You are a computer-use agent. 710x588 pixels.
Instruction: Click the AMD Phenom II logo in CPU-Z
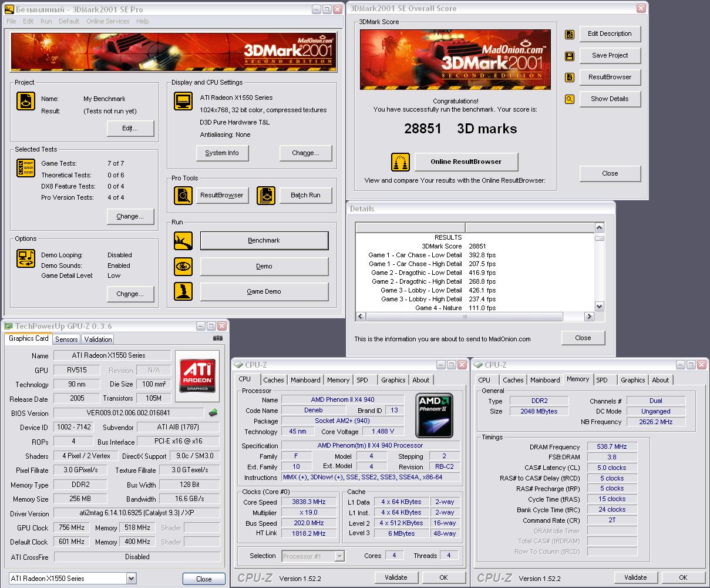coord(435,415)
